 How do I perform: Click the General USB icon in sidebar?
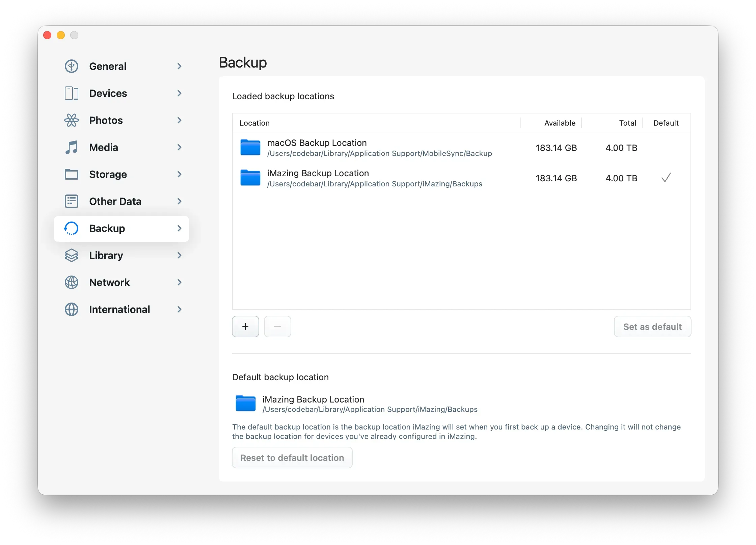[71, 66]
